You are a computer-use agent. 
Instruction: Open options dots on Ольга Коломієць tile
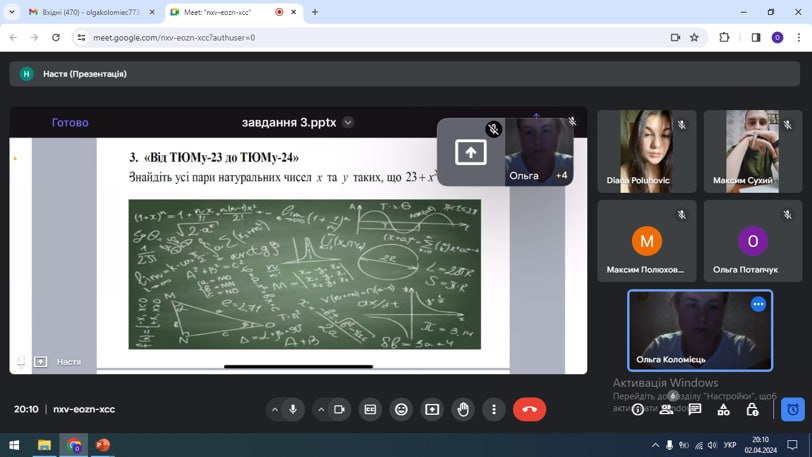(758, 304)
